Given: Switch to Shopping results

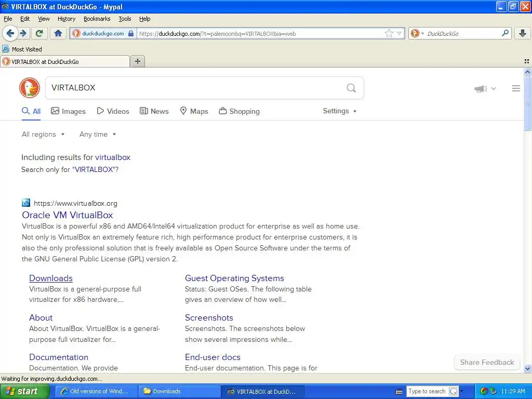Looking at the screenshot, I should click(x=239, y=111).
